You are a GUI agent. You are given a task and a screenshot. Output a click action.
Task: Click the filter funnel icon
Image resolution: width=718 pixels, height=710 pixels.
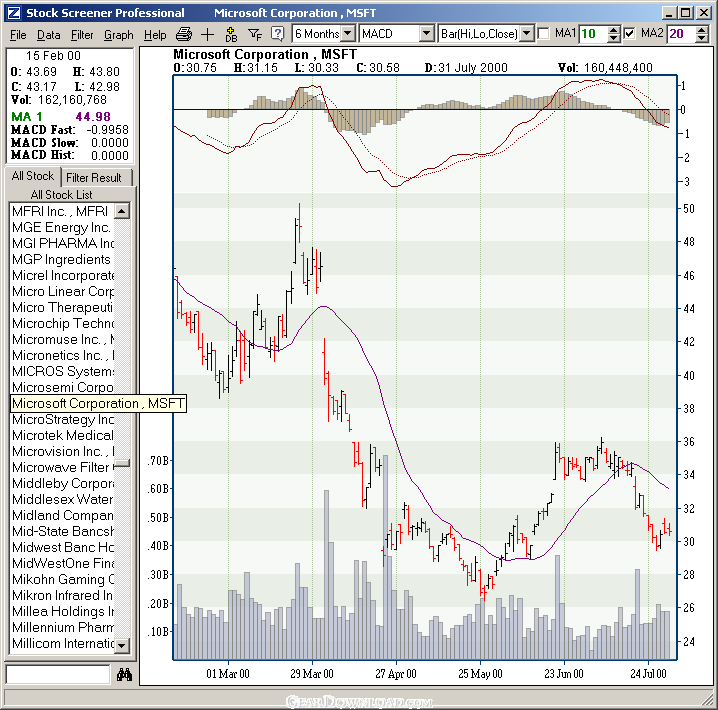(x=255, y=34)
